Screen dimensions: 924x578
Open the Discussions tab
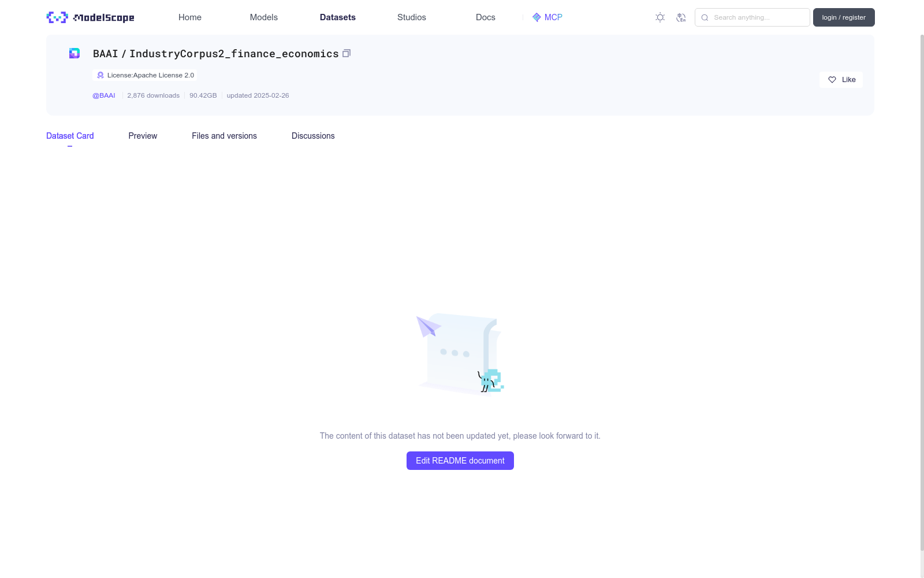(x=313, y=136)
